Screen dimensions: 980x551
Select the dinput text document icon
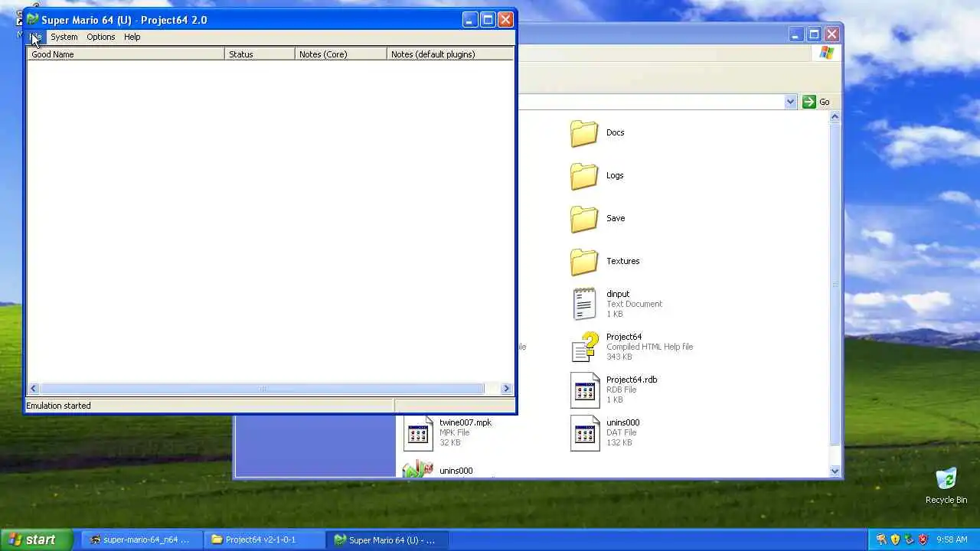click(584, 304)
